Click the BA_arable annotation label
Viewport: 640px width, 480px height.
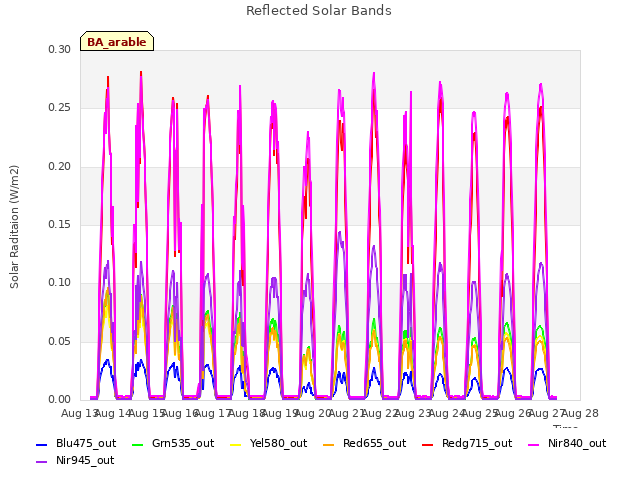click(x=117, y=41)
